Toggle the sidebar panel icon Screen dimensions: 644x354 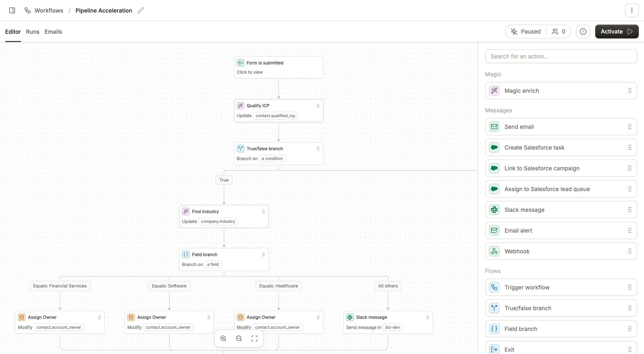(x=12, y=10)
